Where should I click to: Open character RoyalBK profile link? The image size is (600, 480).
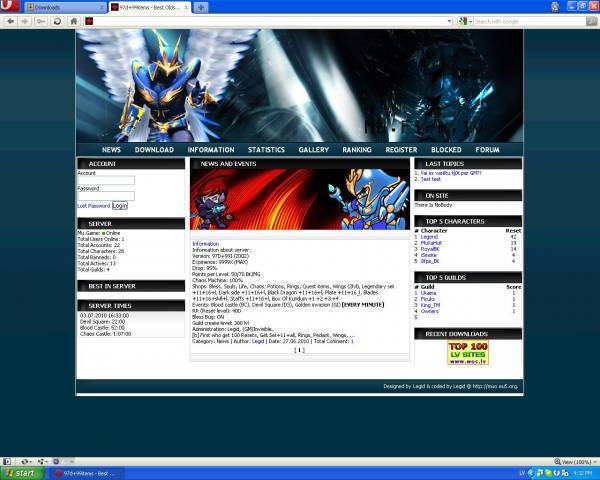(430, 249)
